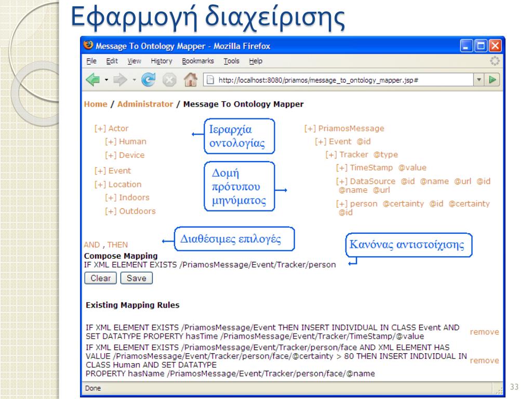Click the 'Existing Mapping Rules' heading
Image resolution: width=532 pixels, height=399 pixels.
click(x=132, y=305)
